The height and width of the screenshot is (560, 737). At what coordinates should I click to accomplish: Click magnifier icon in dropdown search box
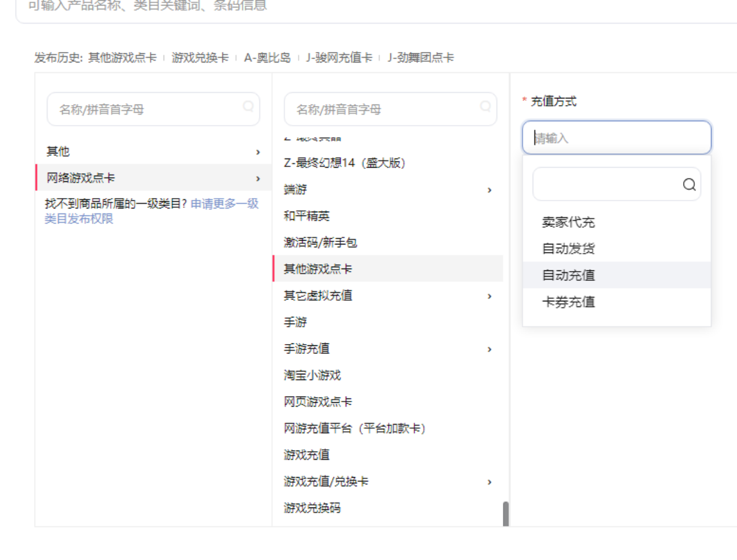pyautogui.click(x=689, y=184)
